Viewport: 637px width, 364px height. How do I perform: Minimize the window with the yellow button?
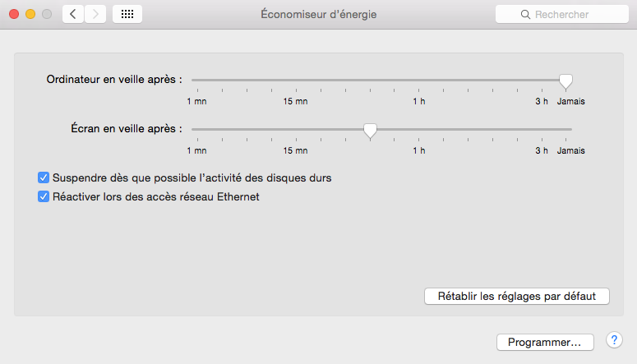(x=30, y=14)
